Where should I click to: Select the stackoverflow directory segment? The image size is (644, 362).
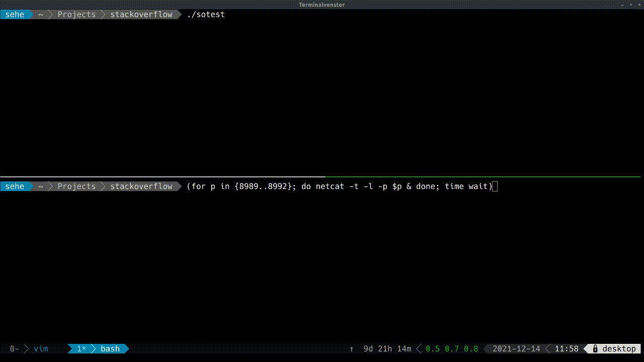pyautogui.click(x=141, y=186)
